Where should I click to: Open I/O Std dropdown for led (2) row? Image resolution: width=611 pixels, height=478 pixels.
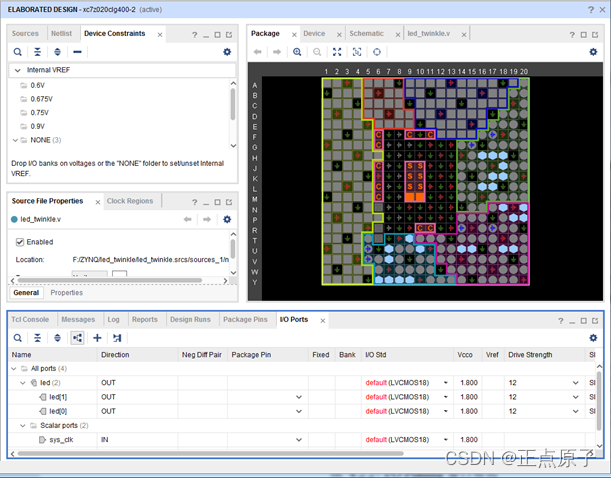coord(446,383)
